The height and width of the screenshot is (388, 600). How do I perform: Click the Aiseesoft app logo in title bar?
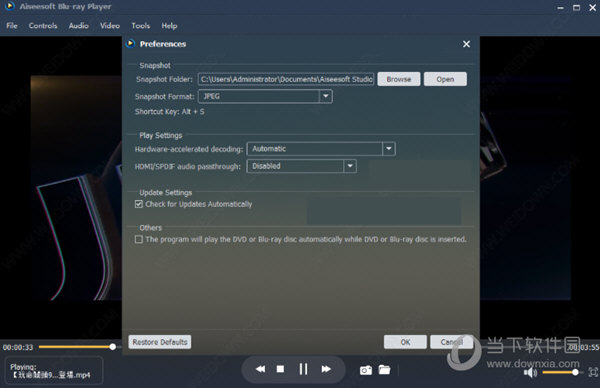coord(10,6)
